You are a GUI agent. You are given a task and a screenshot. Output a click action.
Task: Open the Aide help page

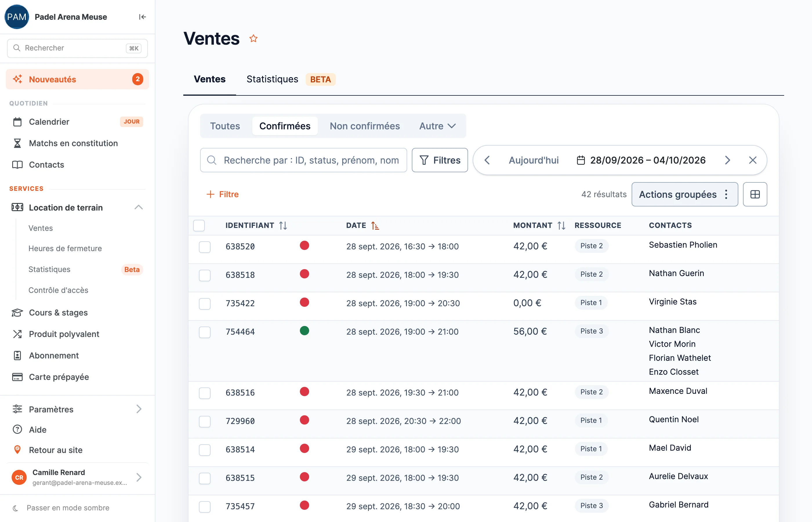click(x=77, y=430)
